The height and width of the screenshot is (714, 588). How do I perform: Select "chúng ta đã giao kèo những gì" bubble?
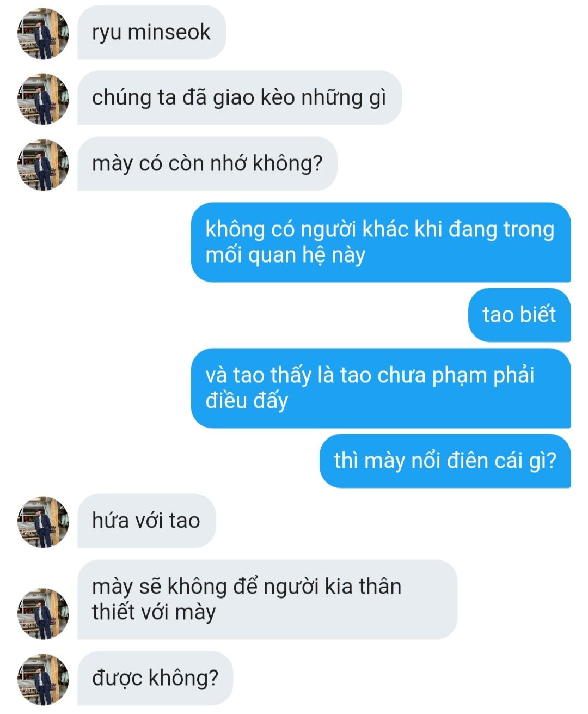point(240,98)
